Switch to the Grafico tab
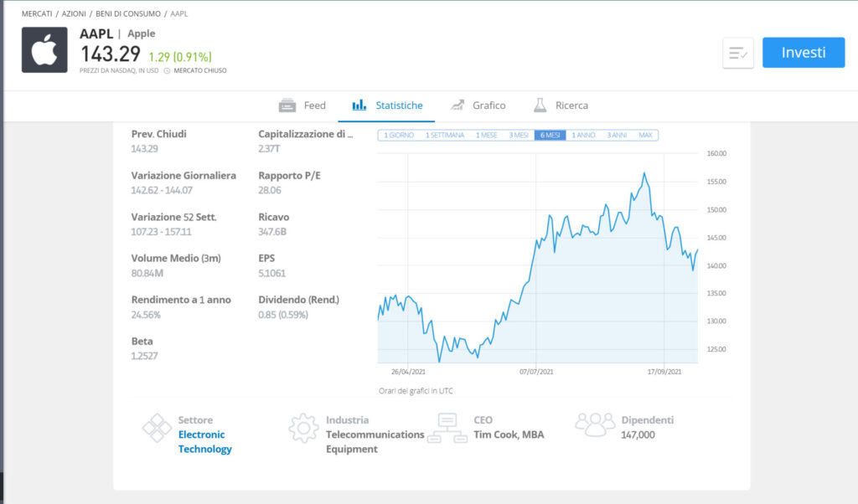The width and height of the screenshot is (858, 504). click(x=478, y=105)
